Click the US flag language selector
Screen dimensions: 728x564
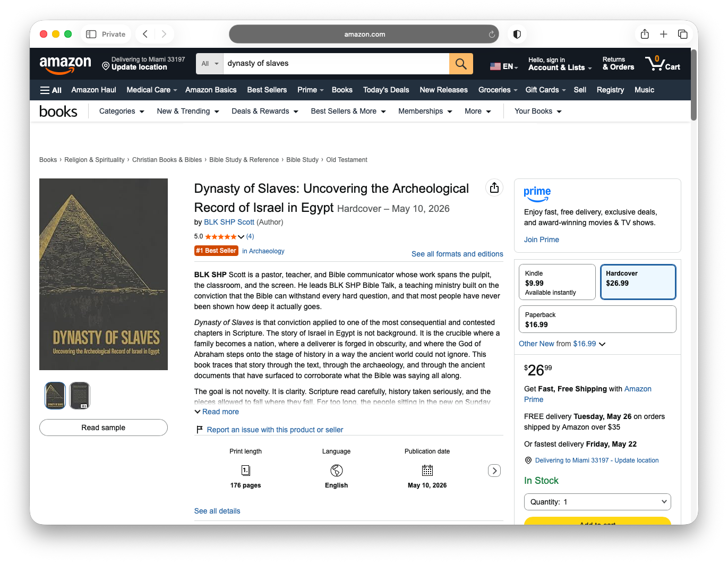504,66
